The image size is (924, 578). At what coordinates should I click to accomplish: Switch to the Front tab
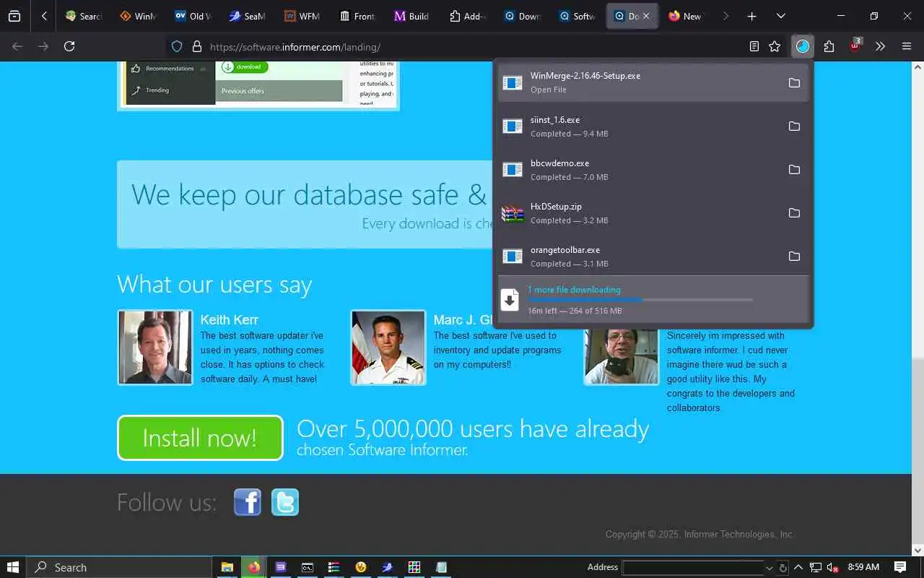357,16
